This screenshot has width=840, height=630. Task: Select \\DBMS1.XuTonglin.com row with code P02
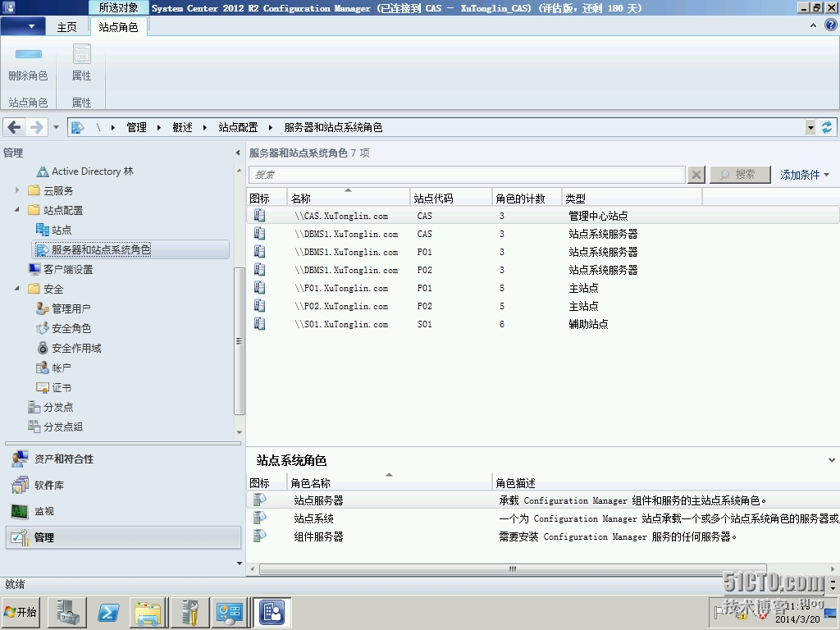point(543,270)
